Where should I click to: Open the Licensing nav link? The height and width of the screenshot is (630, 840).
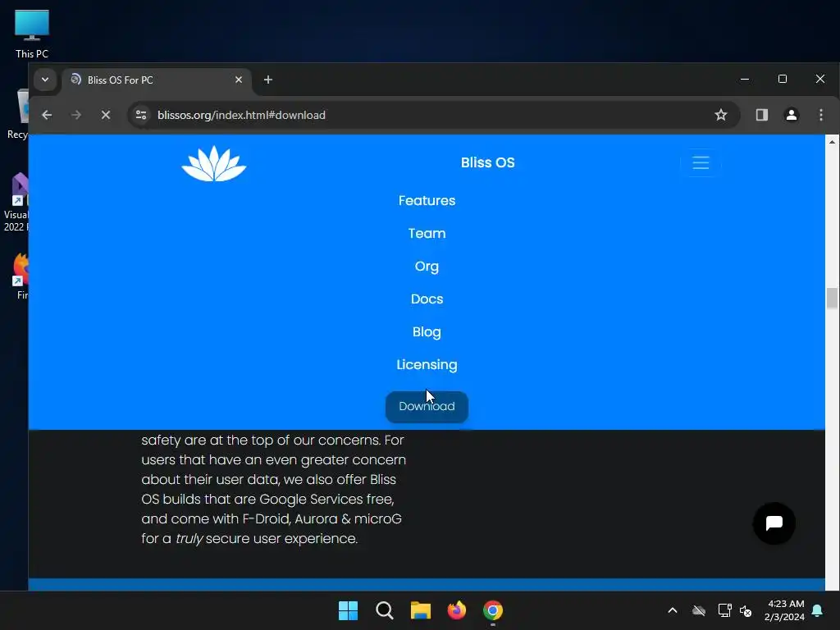(427, 365)
